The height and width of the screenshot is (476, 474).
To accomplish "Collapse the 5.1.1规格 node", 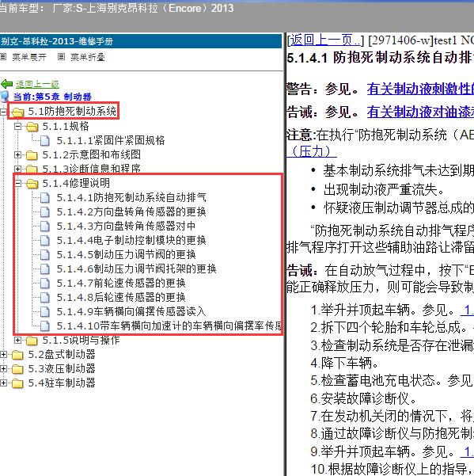I will tap(18, 126).
